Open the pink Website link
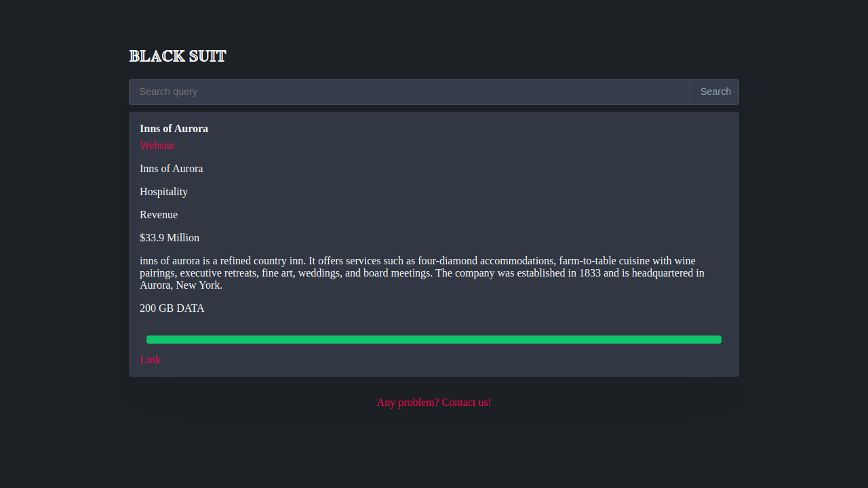This screenshot has width=868, height=488. pyautogui.click(x=157, y=146)
